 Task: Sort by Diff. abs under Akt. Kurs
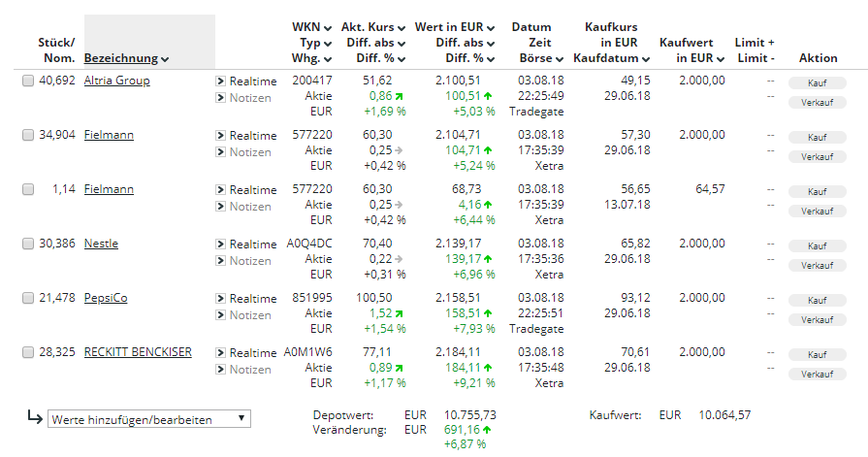(x=376, y=43)
